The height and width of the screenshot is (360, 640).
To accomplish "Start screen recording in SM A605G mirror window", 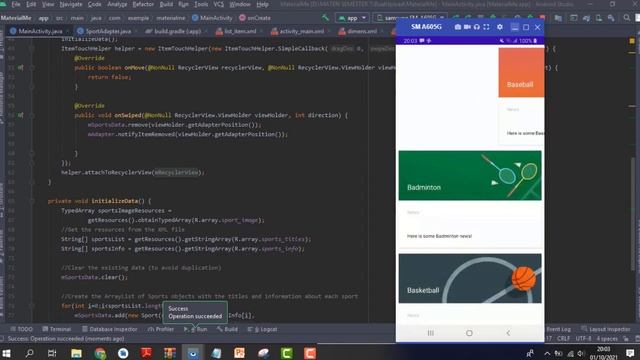I will point(467,27).
